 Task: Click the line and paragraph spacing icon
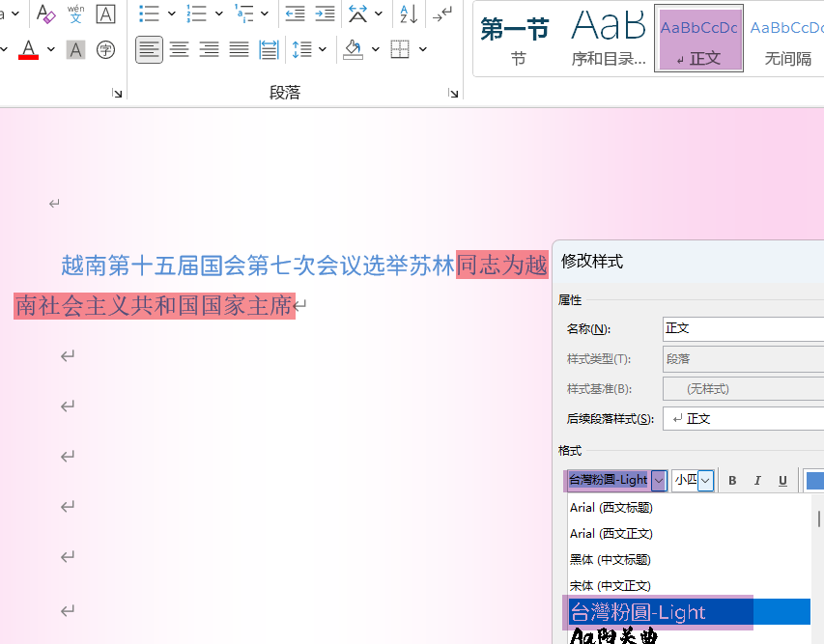click(x=302, y=50)
